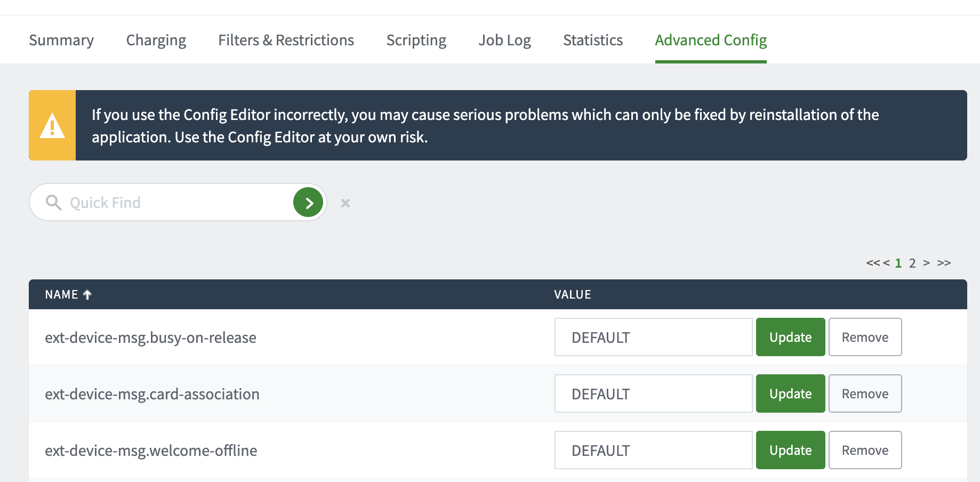This screenshot has height=482, width=980.
Task: View the Job Log tab
Action: (504, 41)
